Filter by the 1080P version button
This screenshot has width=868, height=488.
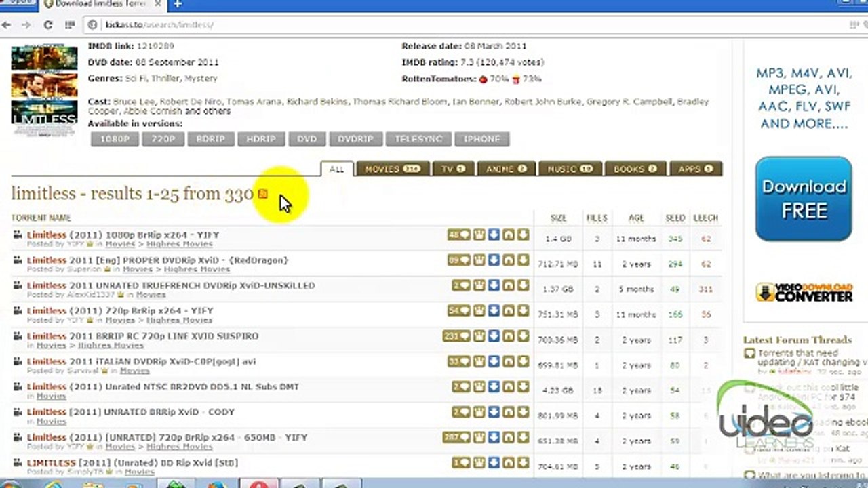pyautogui.click(x=115, y=139)
